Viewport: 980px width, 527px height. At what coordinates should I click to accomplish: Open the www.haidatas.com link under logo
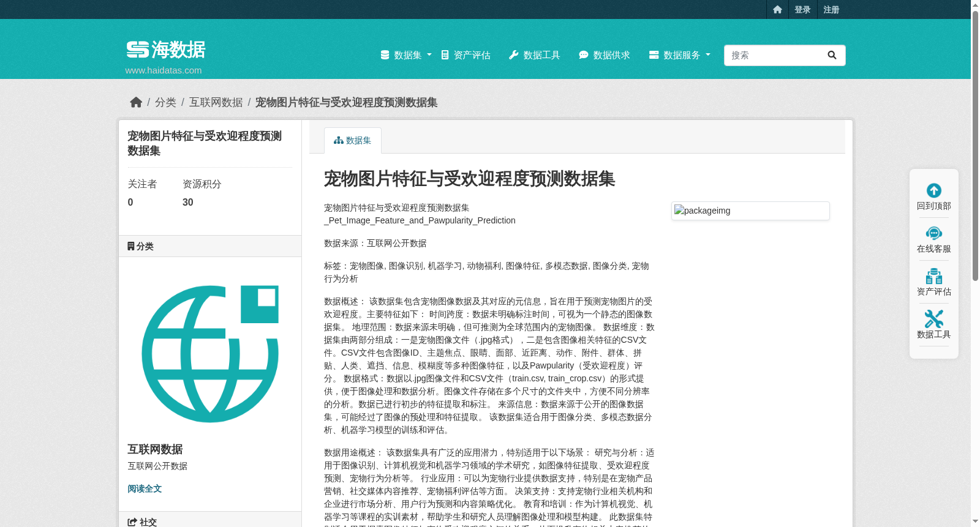click(x=164, y=70)
